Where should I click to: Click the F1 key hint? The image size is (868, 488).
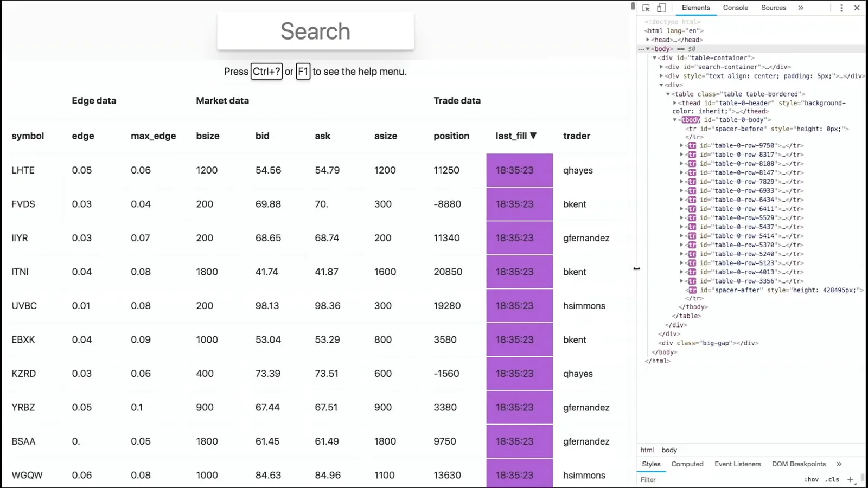pyautogui.click(x=303, y=72)
